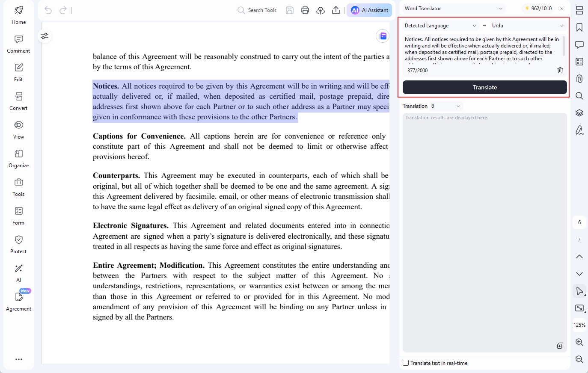588x373 pixels.
Task: Click the Translate button
Action: click(485, 87)
